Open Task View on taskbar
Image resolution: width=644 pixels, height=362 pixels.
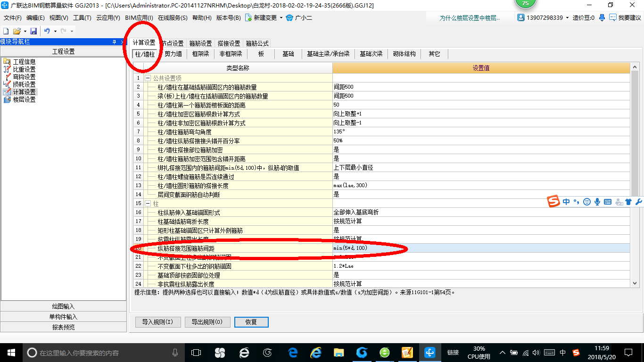(196, 353)
